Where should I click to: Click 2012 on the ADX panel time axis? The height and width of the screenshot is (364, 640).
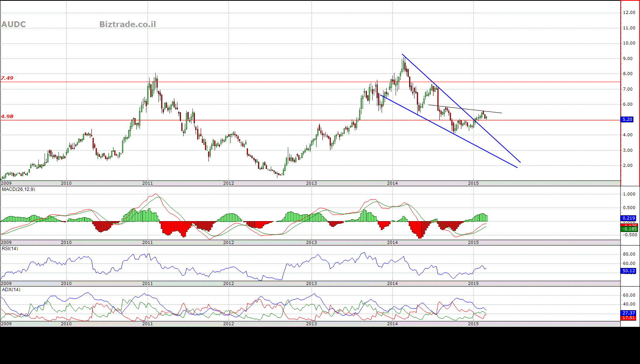[229, 324]
